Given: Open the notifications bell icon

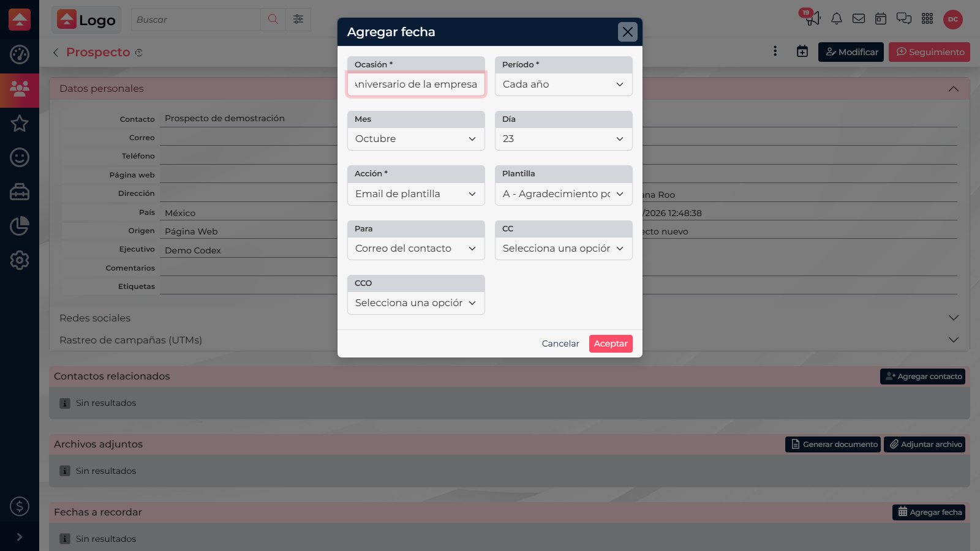Looking at the screenshot, I should [836, 19].
